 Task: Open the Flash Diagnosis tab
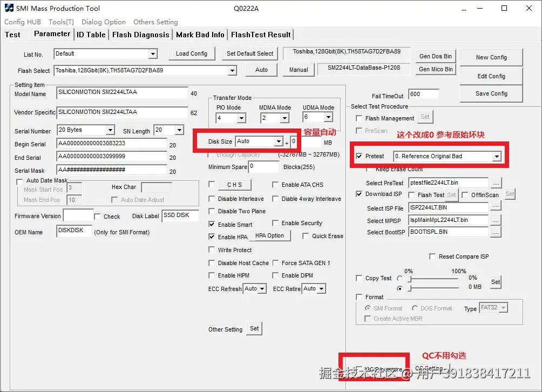pyautogui.click(x=141, y=35)
